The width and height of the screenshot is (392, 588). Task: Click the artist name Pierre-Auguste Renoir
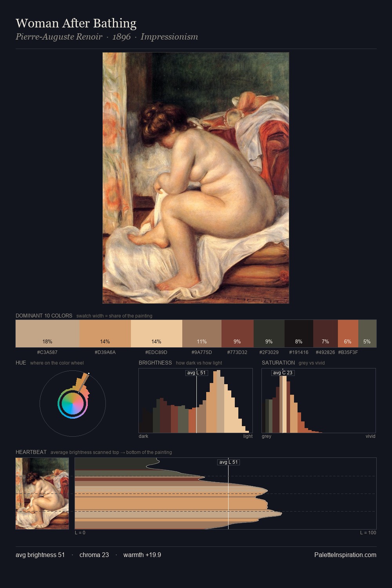pyautogui.click(x=59, y=37)
